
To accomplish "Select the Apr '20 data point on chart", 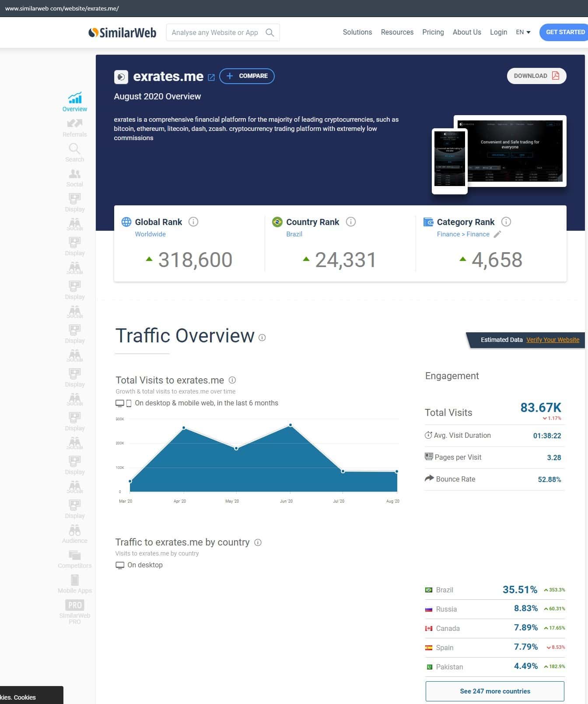I will [184, 428].
